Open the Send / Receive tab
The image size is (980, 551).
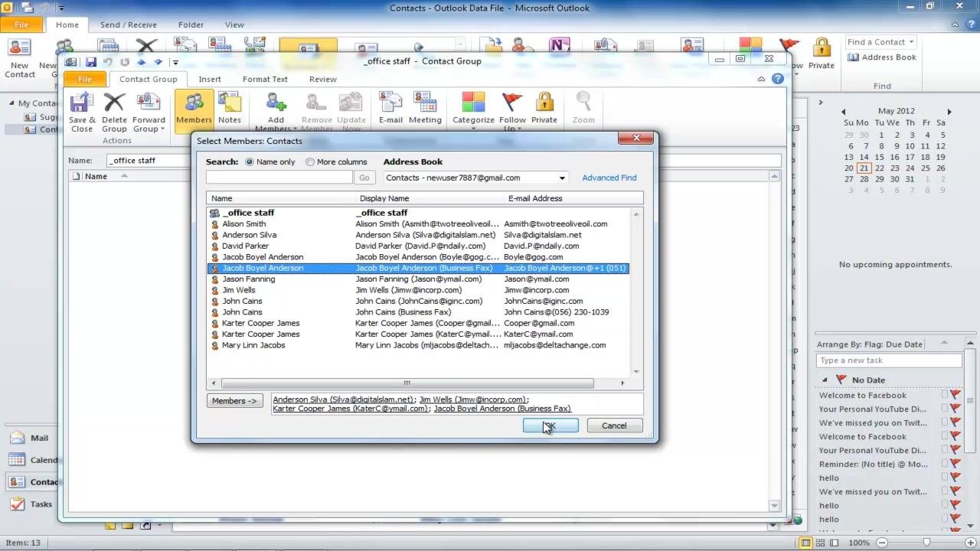[x=128, y=24]
